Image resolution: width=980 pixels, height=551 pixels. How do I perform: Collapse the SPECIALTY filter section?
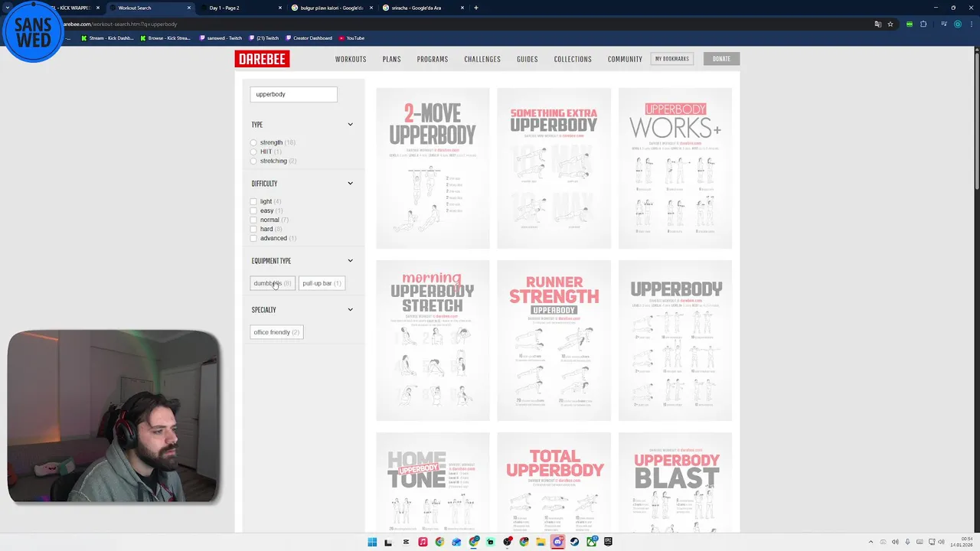[350, 310]
